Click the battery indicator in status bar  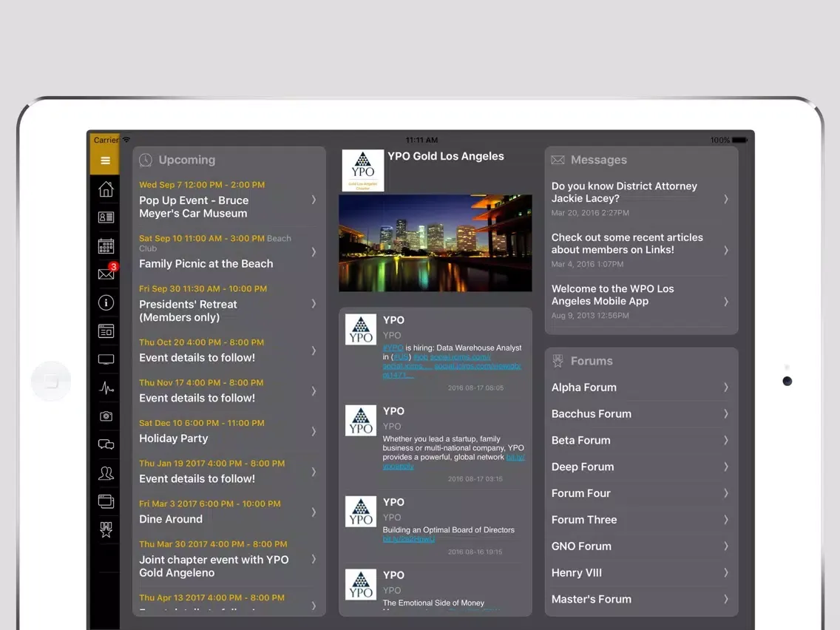[x=740, y=140]
